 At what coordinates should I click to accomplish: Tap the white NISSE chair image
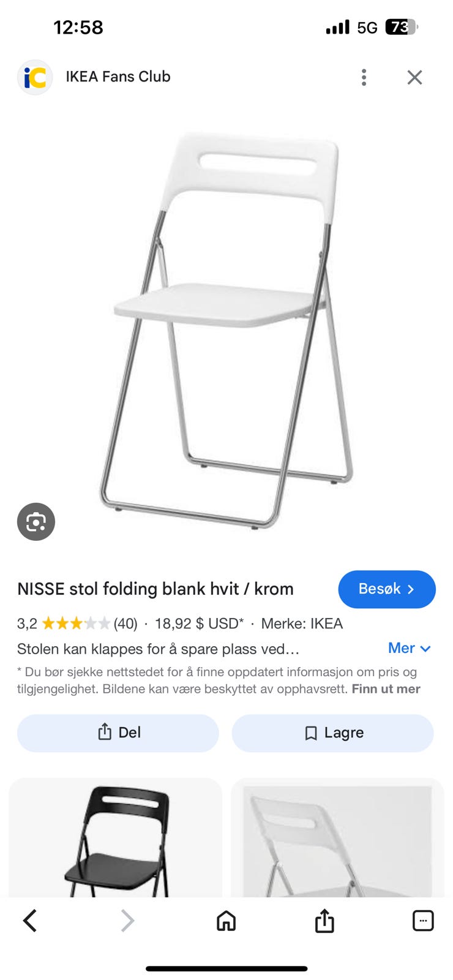click(x=226, y=330)
